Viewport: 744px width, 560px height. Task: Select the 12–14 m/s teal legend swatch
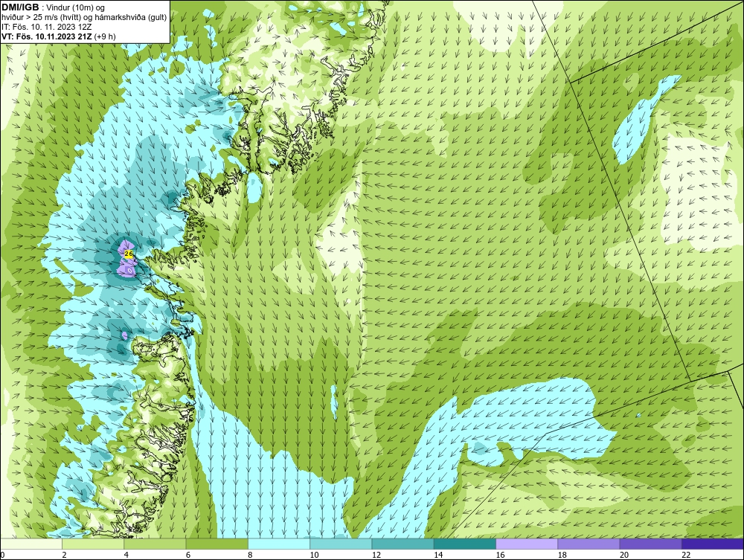403,544
